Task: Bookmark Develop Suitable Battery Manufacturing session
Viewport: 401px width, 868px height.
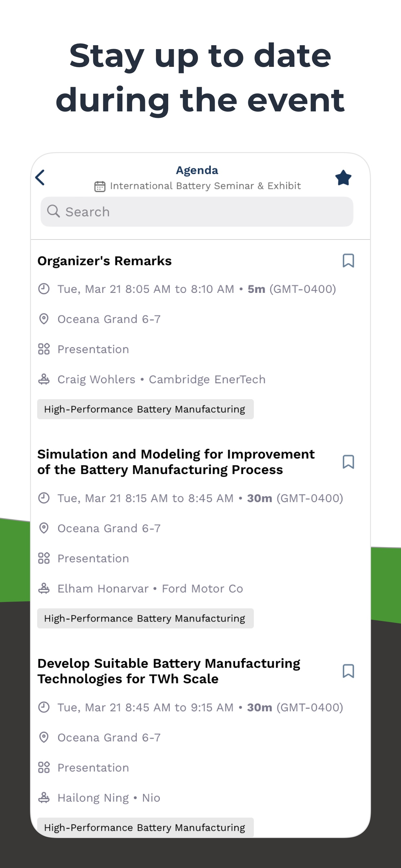Action: coord(348,671)
